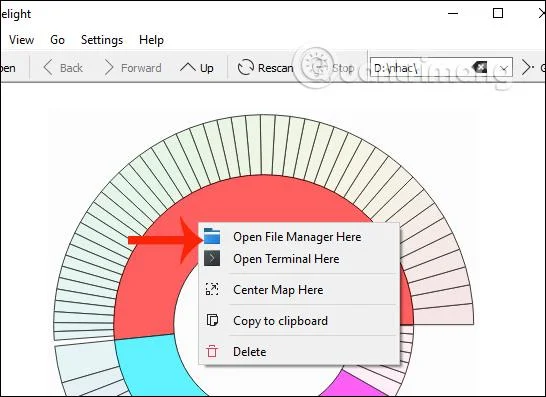
Task: Choose Center Map Here
Action: pyautogui.click(x=299, y=290)
